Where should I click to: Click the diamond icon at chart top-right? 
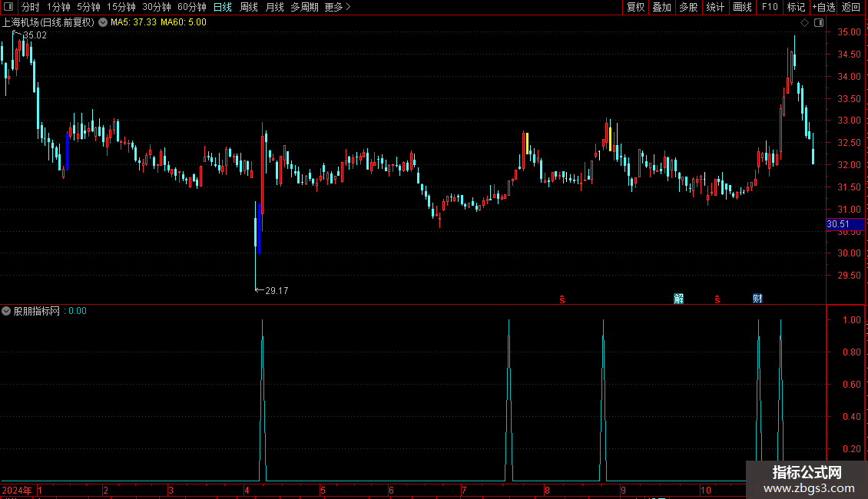click(805, 23)
